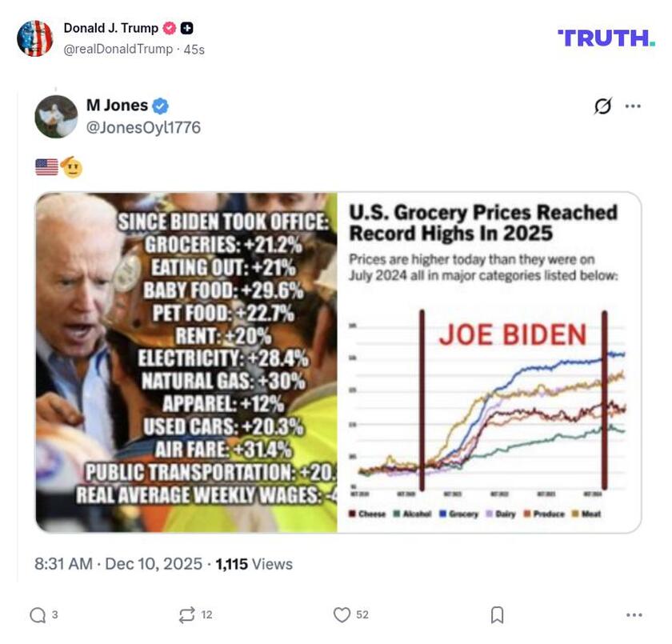The image size is (672, 644).
Task: Click the red verified badge beside Trump's name
Action: (169, 28)
